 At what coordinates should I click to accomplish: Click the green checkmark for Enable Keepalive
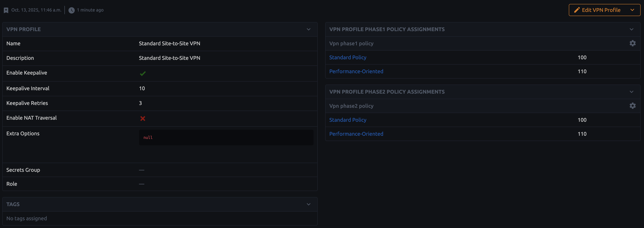(143, 73)
